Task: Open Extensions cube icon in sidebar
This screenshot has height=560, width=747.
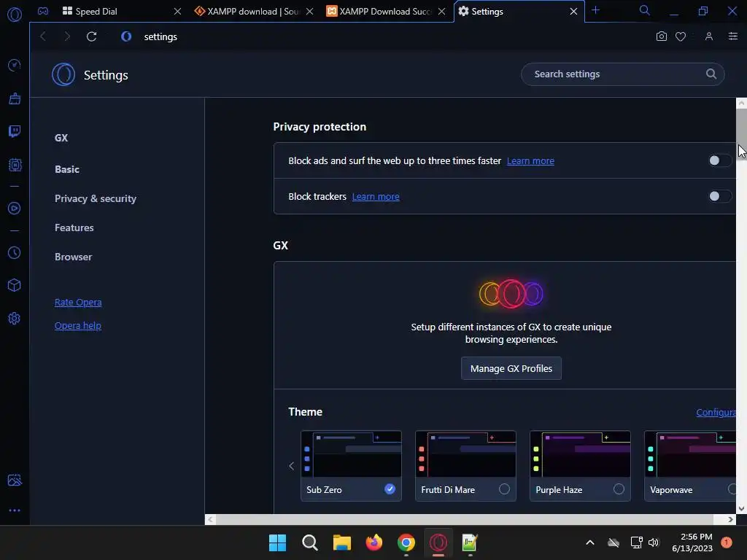Action: pos(15,285)
